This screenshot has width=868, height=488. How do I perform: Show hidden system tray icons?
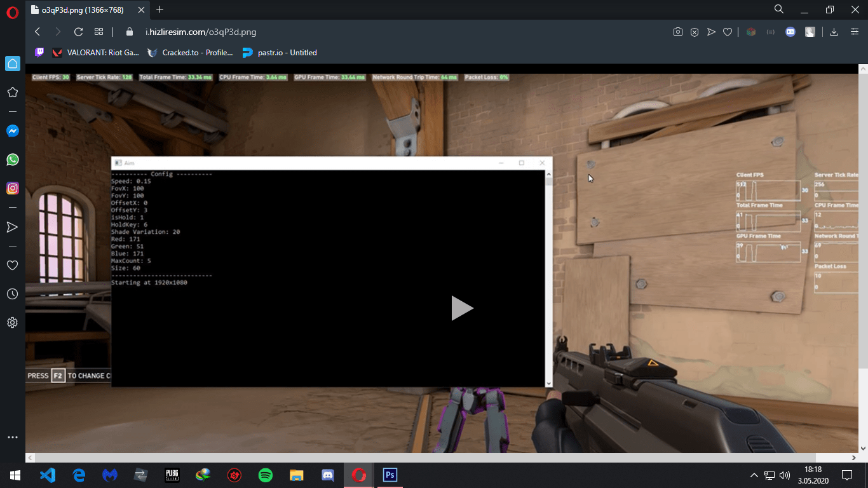754,475
